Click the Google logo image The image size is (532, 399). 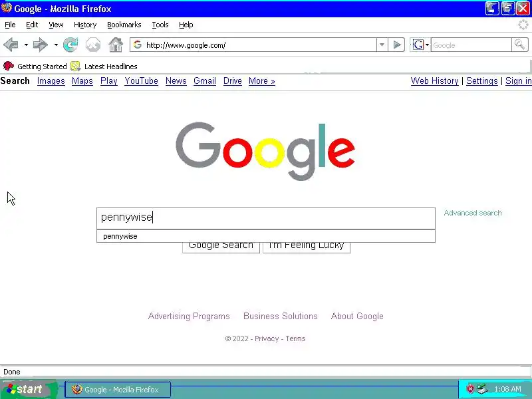click(265, 151)
